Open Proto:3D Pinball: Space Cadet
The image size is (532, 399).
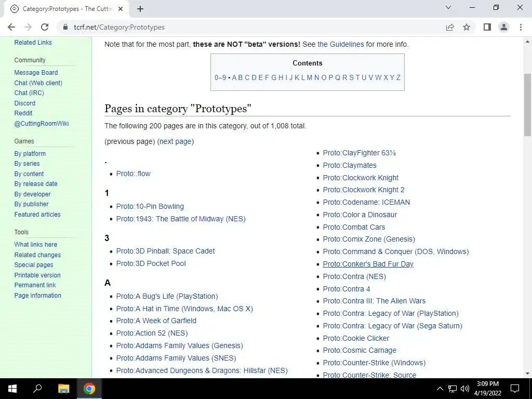point(166,251)
